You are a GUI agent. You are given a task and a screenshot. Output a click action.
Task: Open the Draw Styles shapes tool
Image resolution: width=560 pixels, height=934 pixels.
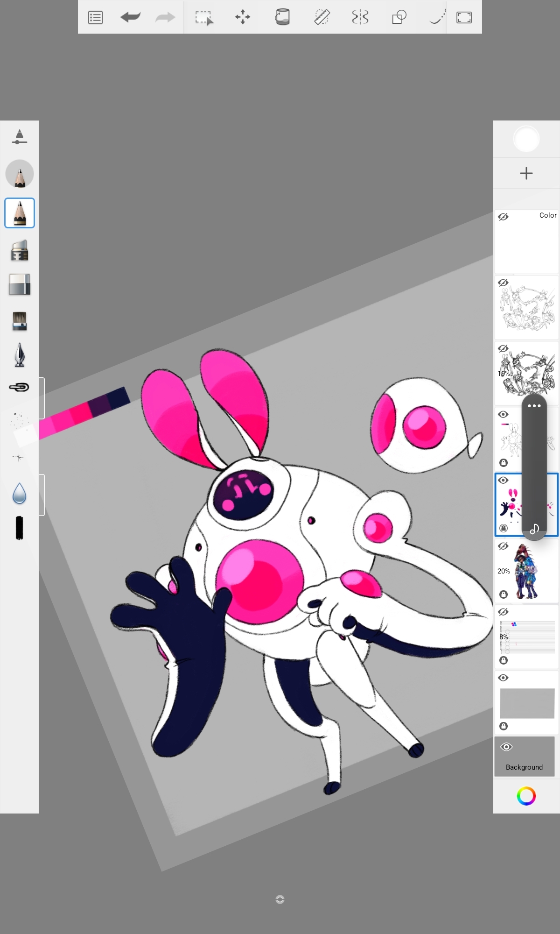click(x=399, y=17)
